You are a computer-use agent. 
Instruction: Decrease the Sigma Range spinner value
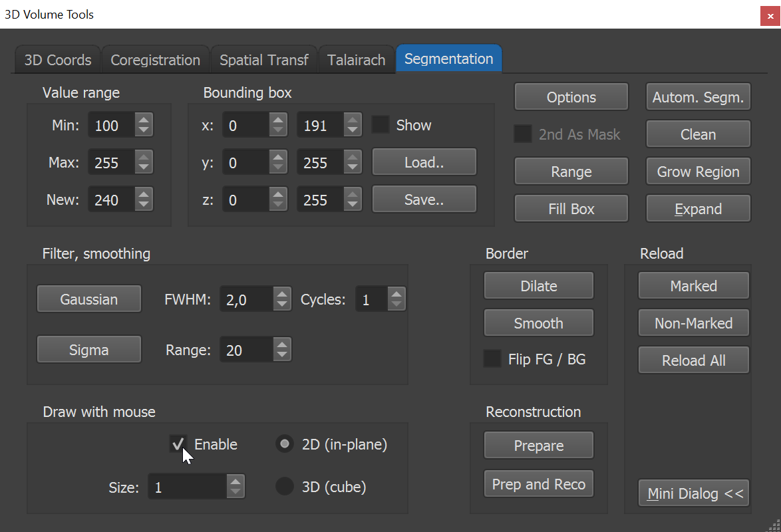[282, 354]
